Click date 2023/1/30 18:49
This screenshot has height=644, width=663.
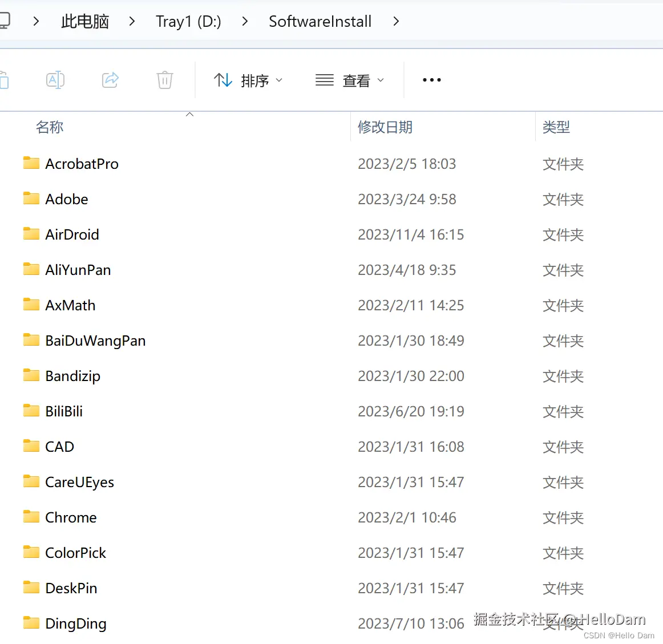[x=411, y=341]
